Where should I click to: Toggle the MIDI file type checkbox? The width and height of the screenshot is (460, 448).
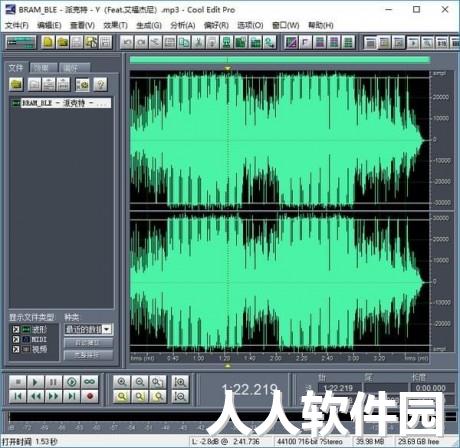click(16, 339)
